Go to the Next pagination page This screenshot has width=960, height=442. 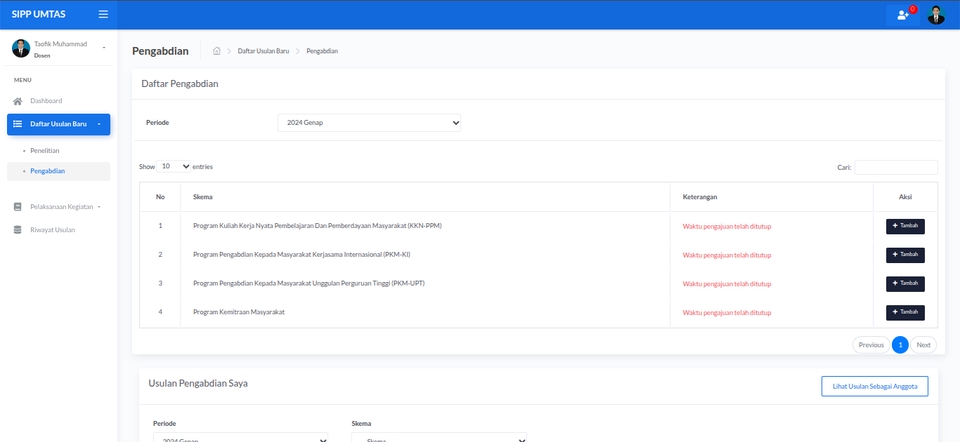point(923,345)
